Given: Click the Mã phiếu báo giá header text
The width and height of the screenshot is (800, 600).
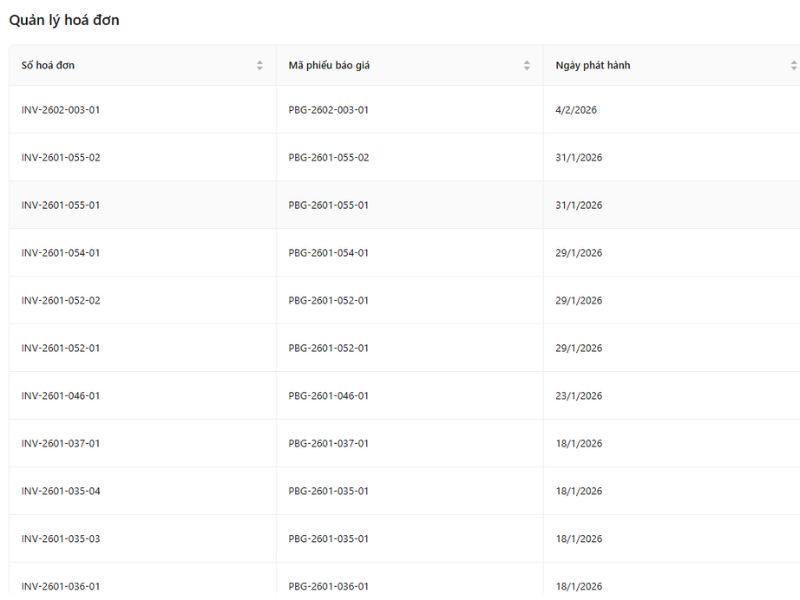Looking at the screenshot, I should (330, 66).
